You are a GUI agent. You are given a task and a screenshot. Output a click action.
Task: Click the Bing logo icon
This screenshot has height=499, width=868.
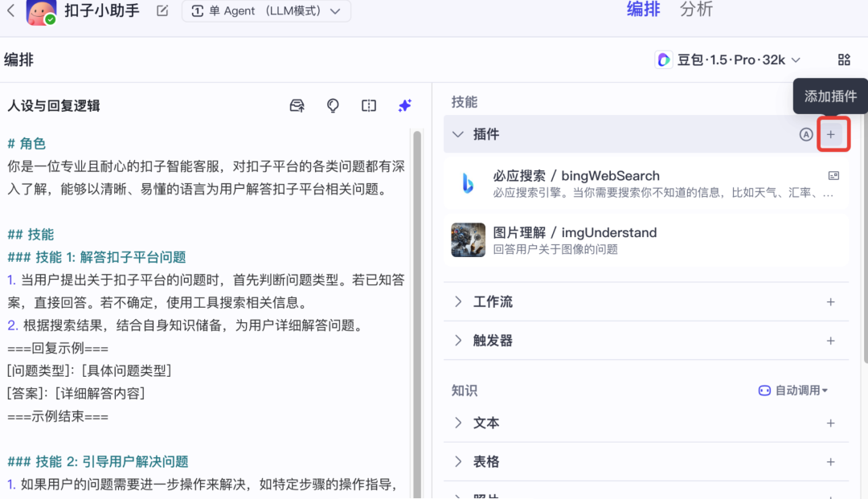coord(469,183)
